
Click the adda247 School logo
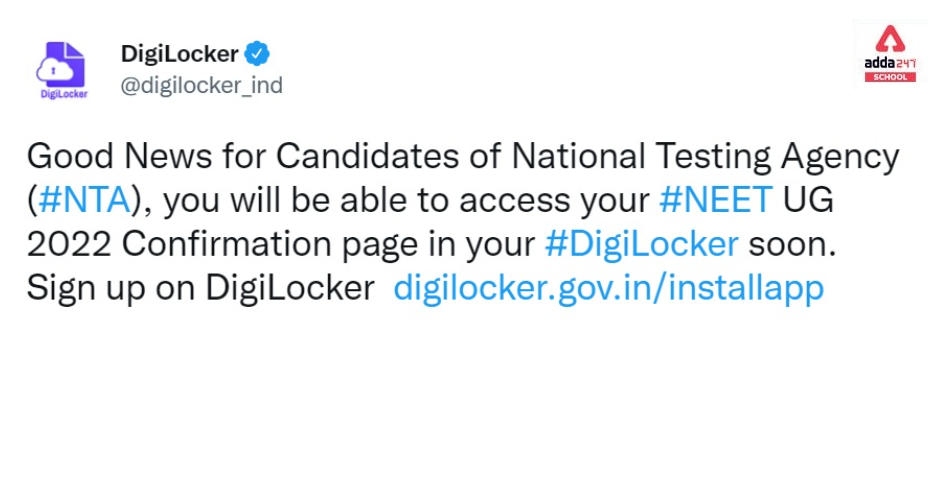pyautogui.click(x=890, y=54)
